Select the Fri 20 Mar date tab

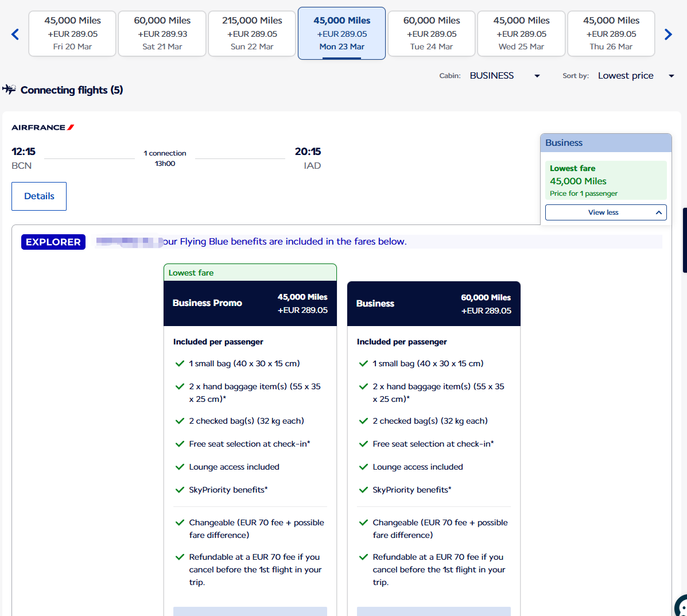72,33
